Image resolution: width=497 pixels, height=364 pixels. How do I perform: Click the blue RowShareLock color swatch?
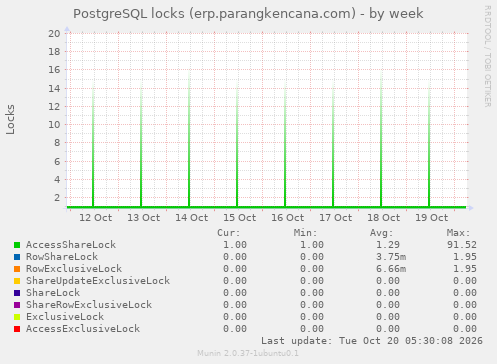coord(17,257)
